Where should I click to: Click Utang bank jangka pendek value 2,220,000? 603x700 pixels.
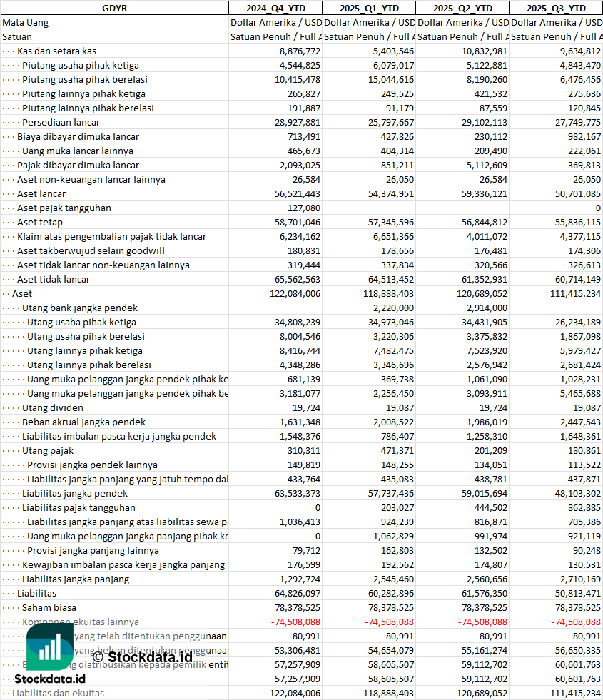(x=394, y=308)
